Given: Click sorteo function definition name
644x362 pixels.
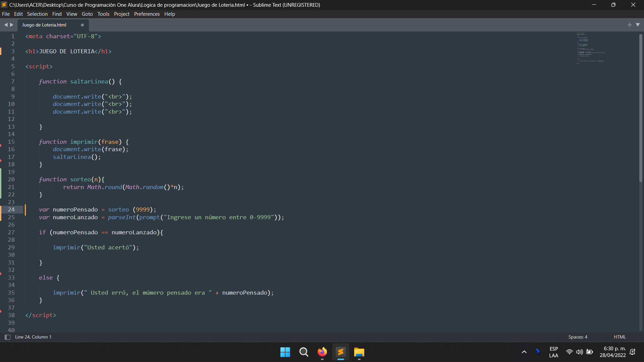Looking at the screenshot, I should [x=80, y=180].
